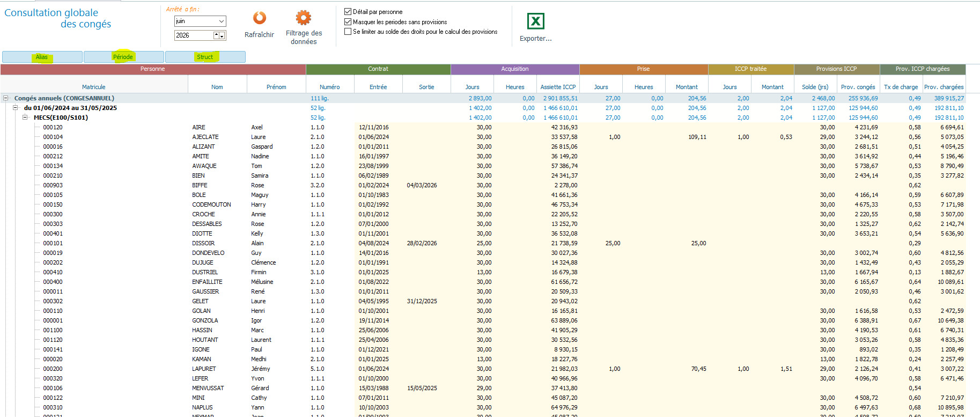The width and height of the screenshot is (980, 417).
Task: Click the Alias grouping button
Action: pos(42,57)
